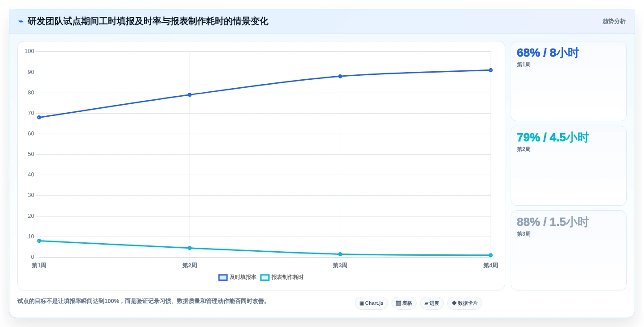Click the 第4周 point on teal line

pyautogui.click(x=491, y=255)
